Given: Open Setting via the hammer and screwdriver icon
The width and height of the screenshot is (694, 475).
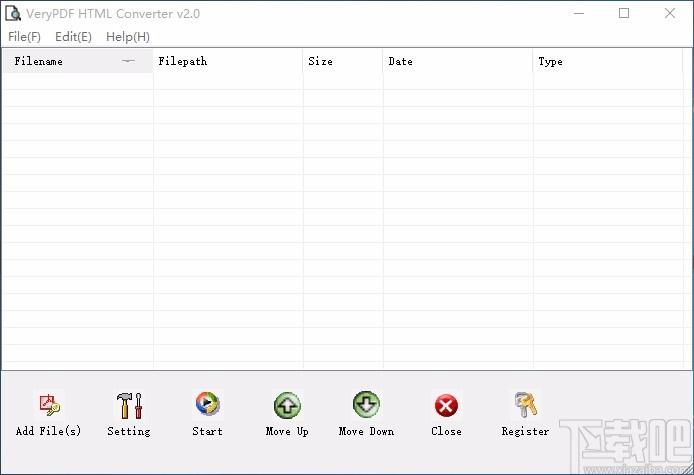Looking at the screenshot, I should coord(129,405).
